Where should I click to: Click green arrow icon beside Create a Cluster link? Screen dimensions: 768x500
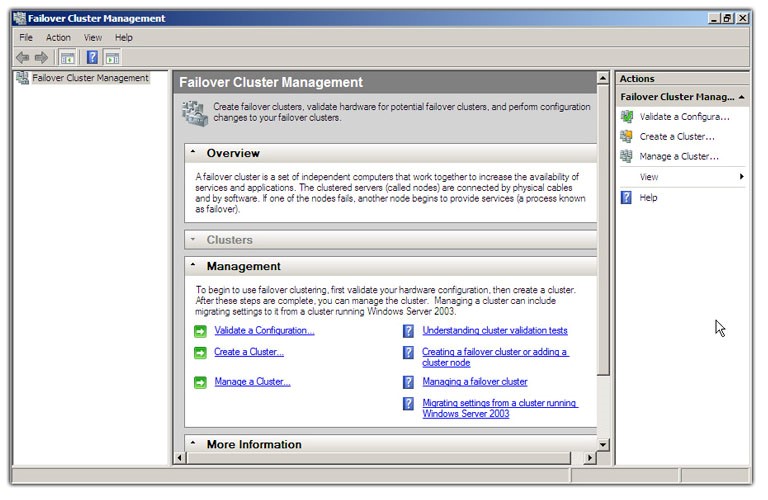pos(200,353)
